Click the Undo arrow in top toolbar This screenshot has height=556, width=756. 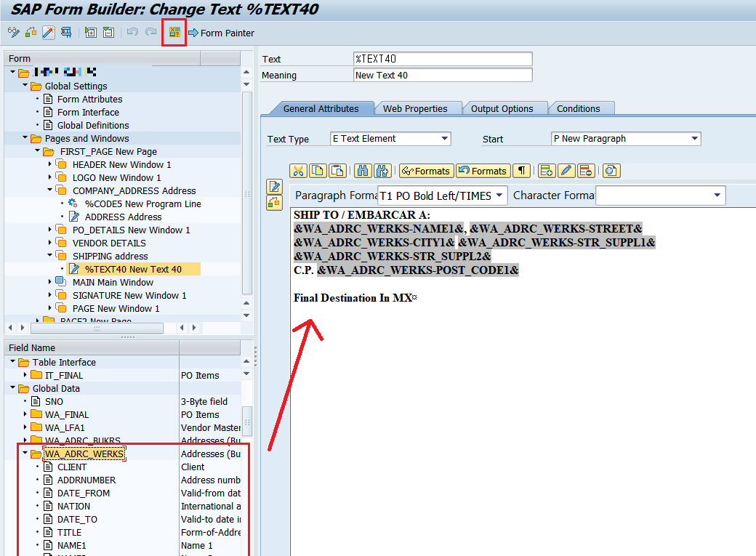(132, 32)
